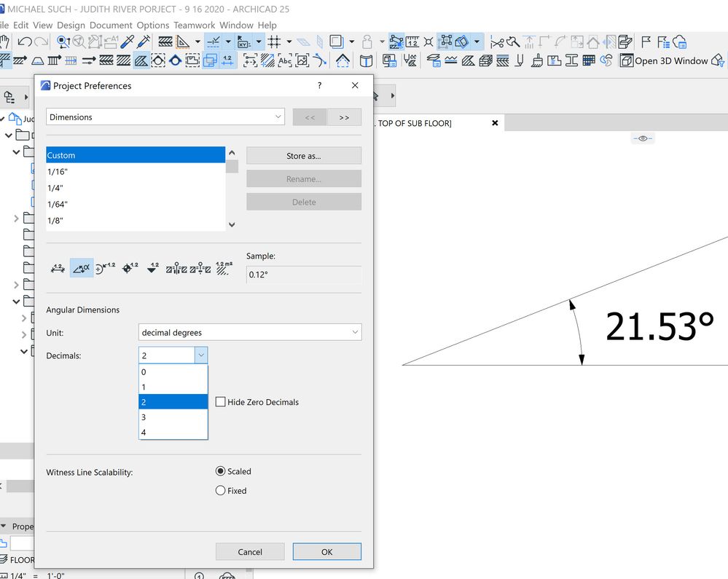Open the Edit menu
728x579 pixels.
click(x=21, y=25)
